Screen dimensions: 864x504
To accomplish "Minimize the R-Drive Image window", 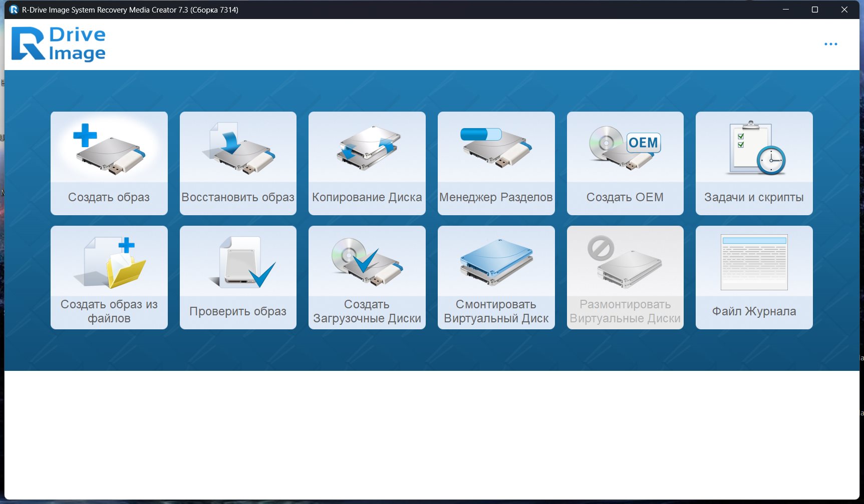I will click(x=786, y=10).
